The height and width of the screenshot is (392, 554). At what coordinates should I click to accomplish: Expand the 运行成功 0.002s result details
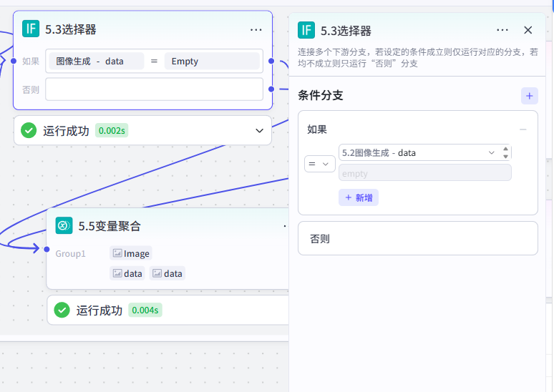click(x=259, y=131)
